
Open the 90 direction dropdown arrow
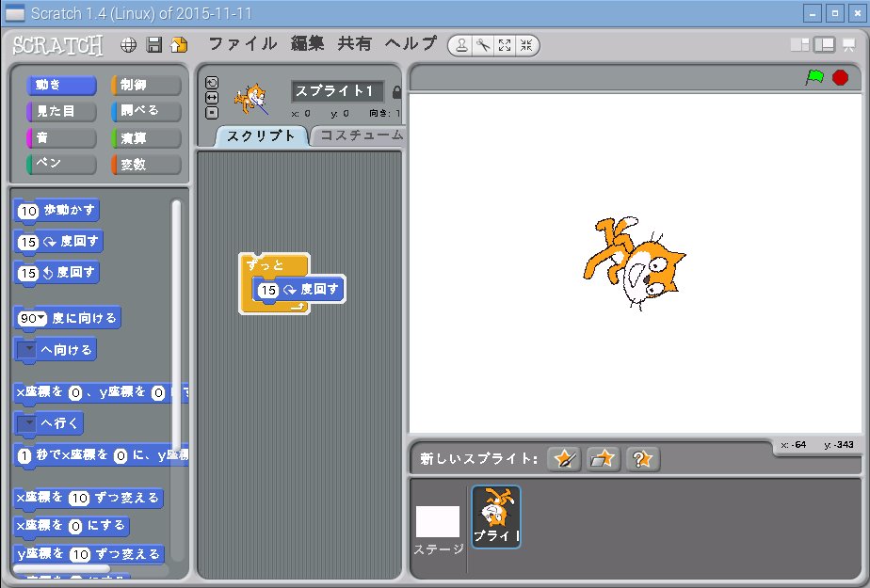click(41, 318)
